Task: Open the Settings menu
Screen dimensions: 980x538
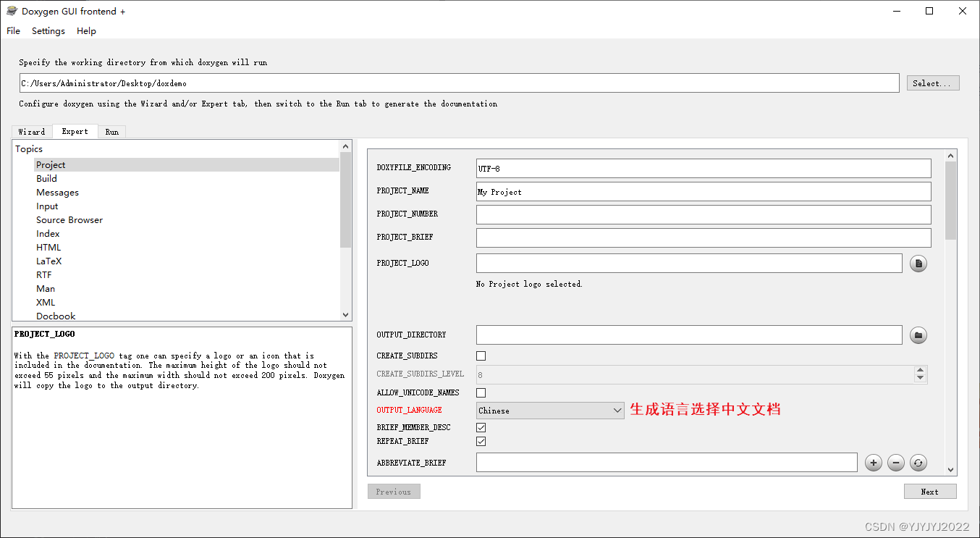Action: (48, 30)
